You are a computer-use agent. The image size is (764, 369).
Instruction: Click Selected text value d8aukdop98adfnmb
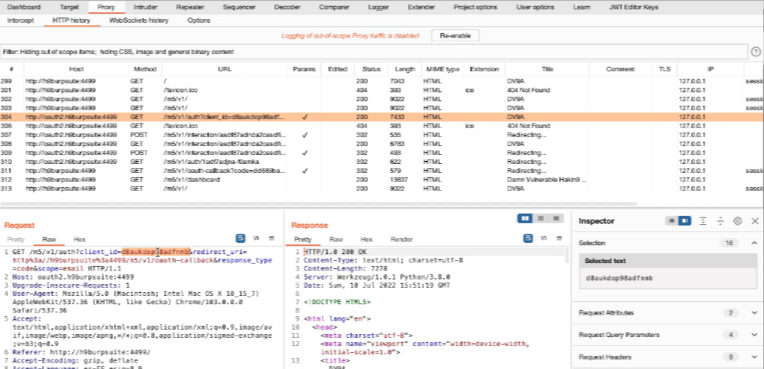619,278
